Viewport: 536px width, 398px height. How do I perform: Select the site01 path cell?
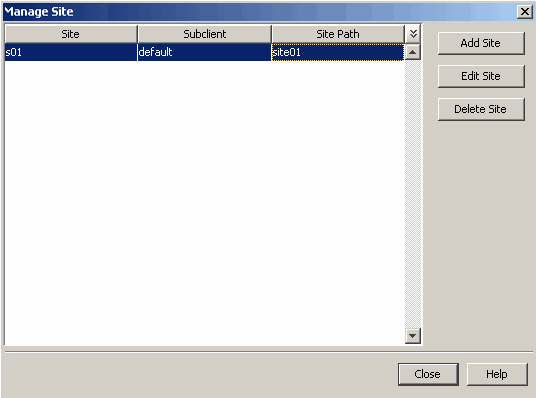point(338,52)
